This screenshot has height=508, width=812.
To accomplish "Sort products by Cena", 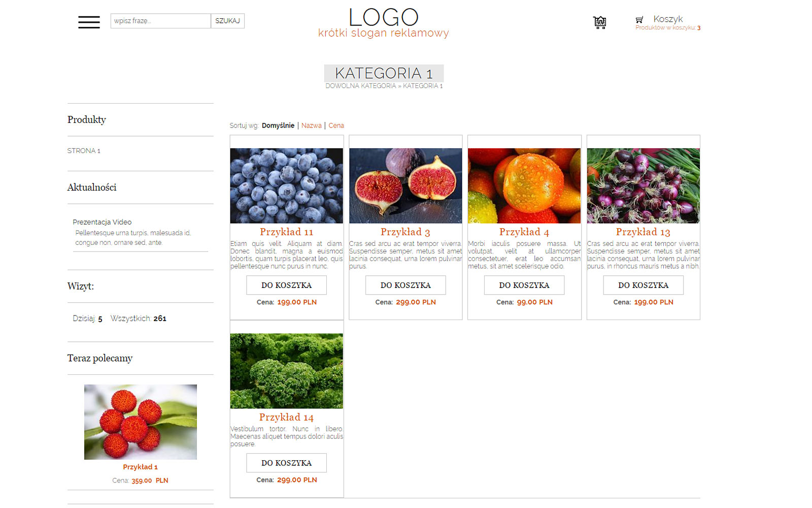I will click(336, 125).
